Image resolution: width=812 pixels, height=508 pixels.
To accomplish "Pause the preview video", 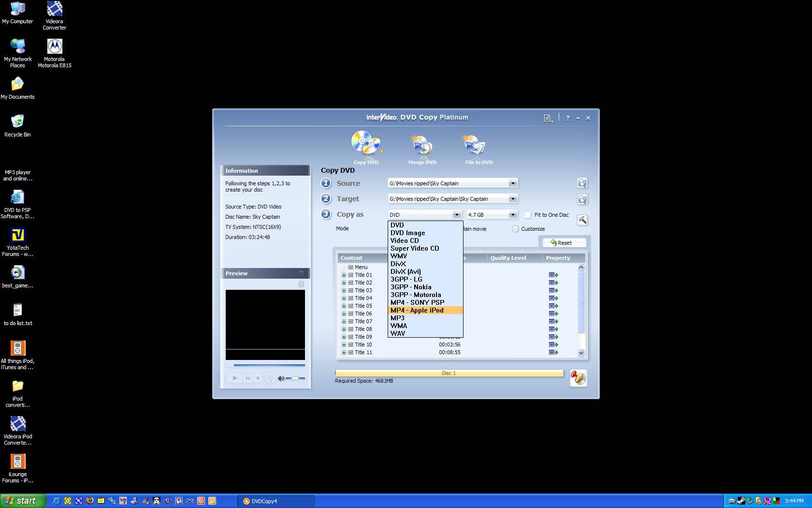I will [248, 378].
